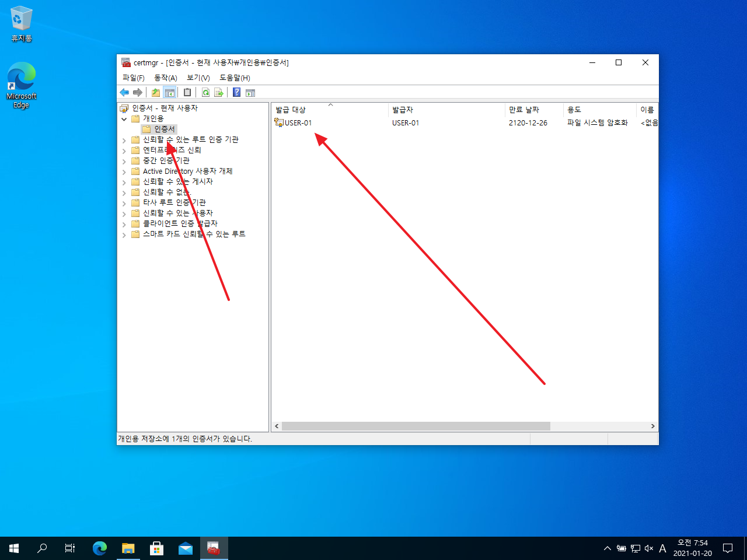Expand the 중간 인증 기관 node
This screenshot has width=747, height=560.
(124, 161)
